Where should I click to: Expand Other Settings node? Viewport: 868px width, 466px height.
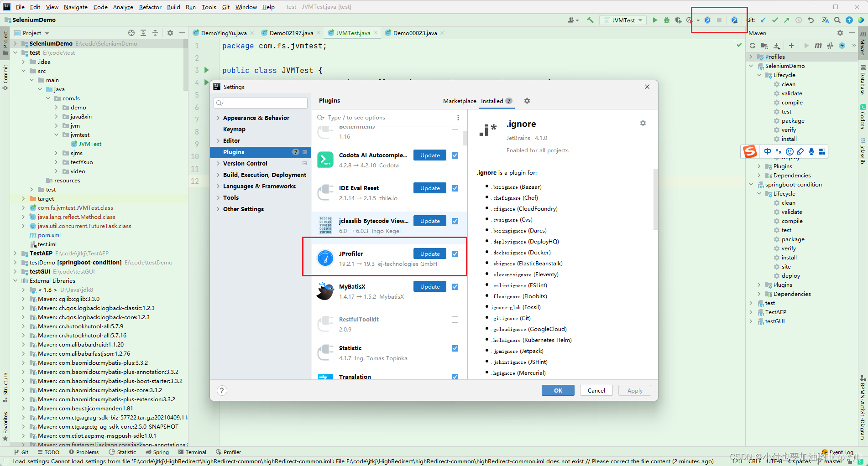click(x=218, y=209)
